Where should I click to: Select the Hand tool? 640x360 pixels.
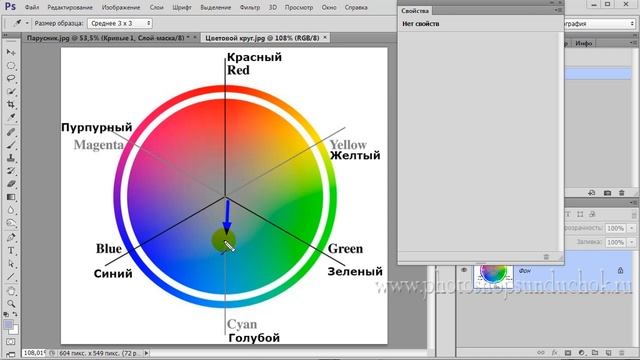[x=11, y=291]
